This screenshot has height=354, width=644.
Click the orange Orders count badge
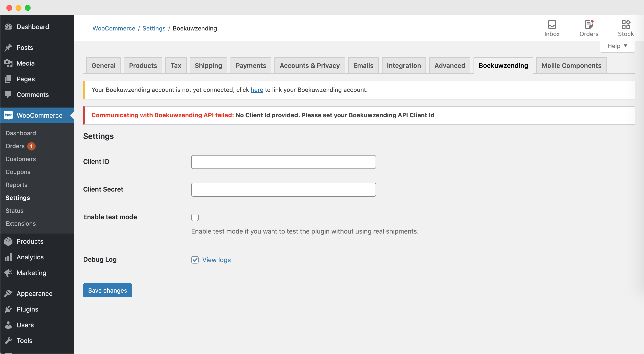point(31,146)
